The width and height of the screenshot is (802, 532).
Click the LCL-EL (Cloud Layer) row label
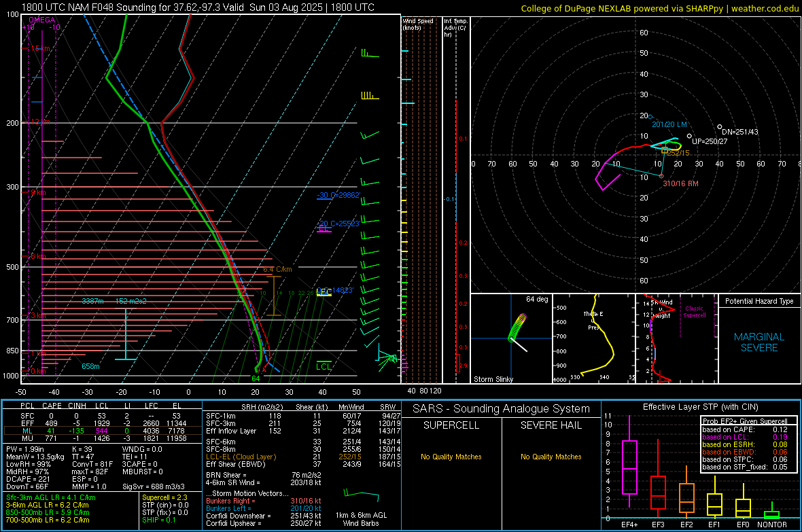(x=241, y=457)
